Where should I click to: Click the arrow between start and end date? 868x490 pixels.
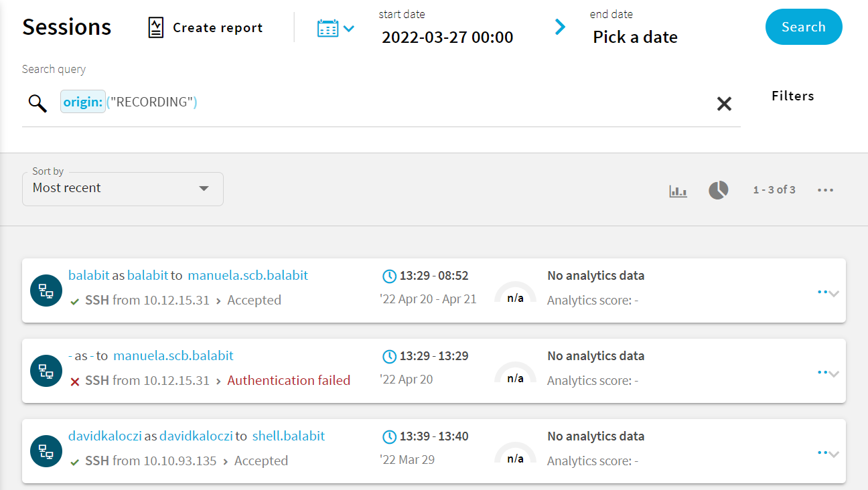coord(560,27)
